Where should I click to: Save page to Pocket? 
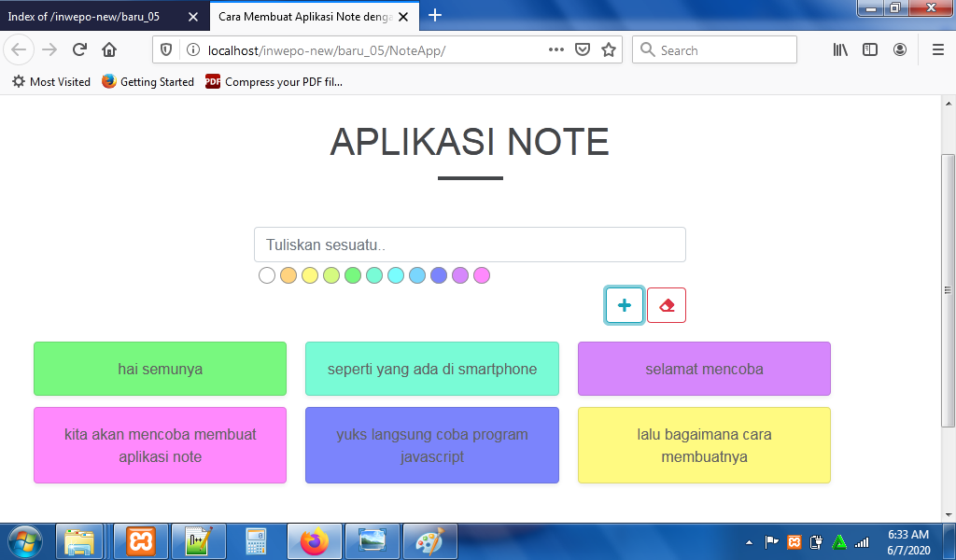point(583,50)
